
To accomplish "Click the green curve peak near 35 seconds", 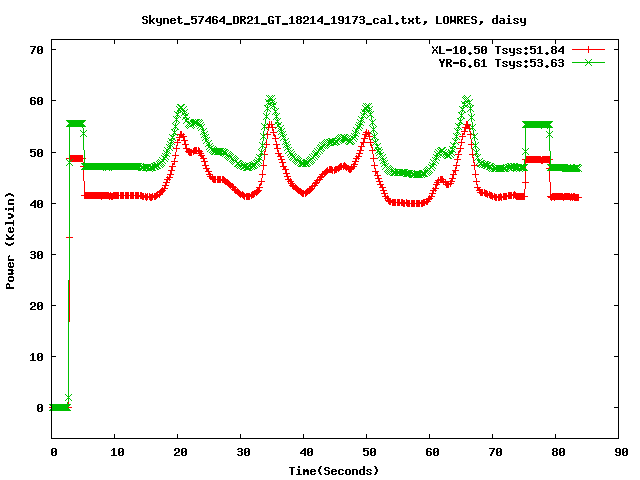I will pos(271,98).
